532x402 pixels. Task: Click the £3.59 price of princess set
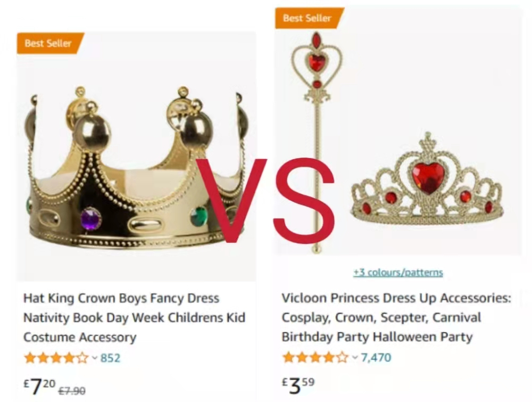(298, 385)
